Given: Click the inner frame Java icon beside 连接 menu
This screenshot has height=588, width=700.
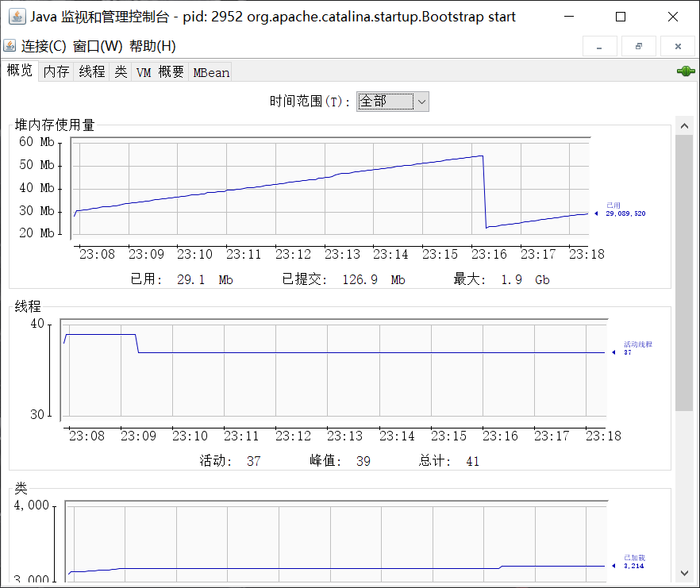Looking at the screenshot, I should point(10,45).
